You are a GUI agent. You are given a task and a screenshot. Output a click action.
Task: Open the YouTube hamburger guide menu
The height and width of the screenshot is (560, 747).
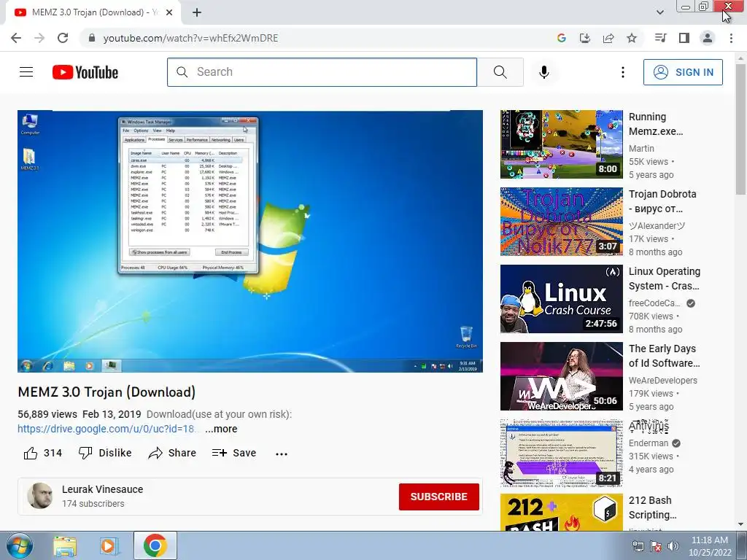[26, 72]
